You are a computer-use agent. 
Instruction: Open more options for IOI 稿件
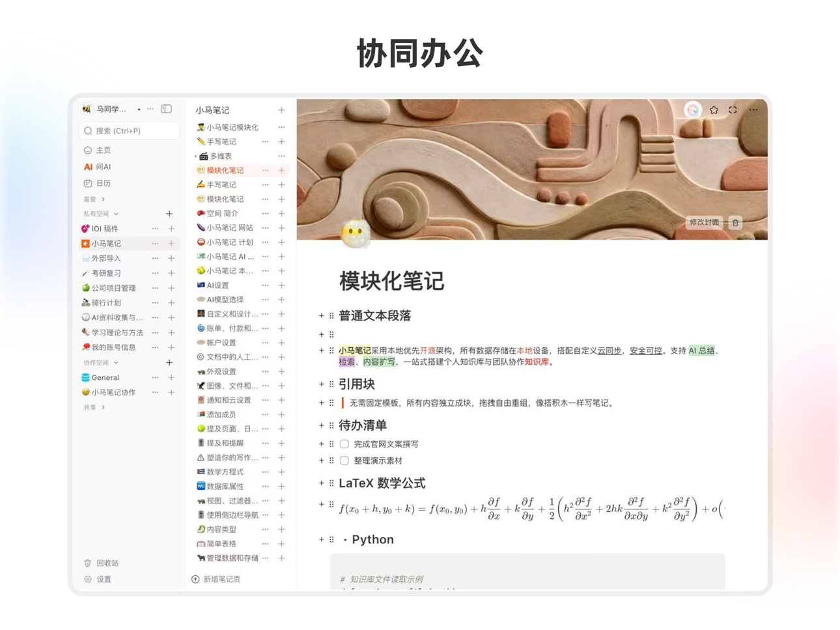155,229
